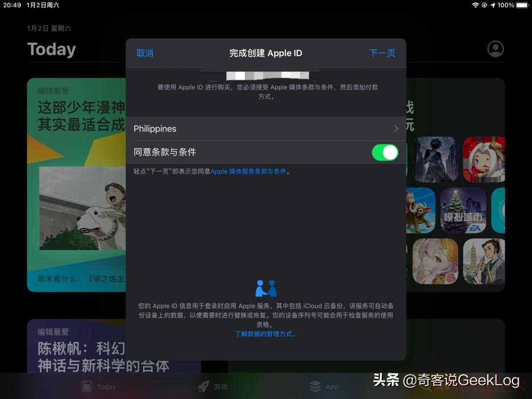Open the 了解数据的管理方式 link

(x=266, y=334)
